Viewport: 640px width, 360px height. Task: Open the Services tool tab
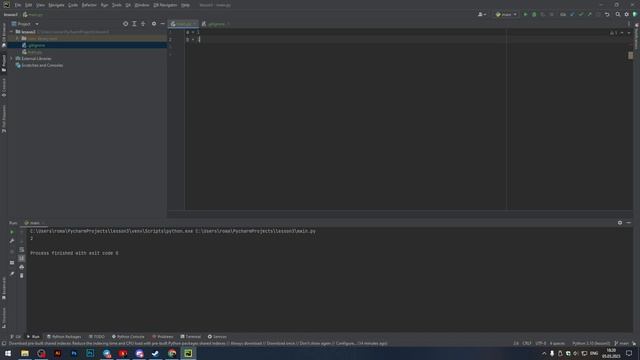[217, 337]
